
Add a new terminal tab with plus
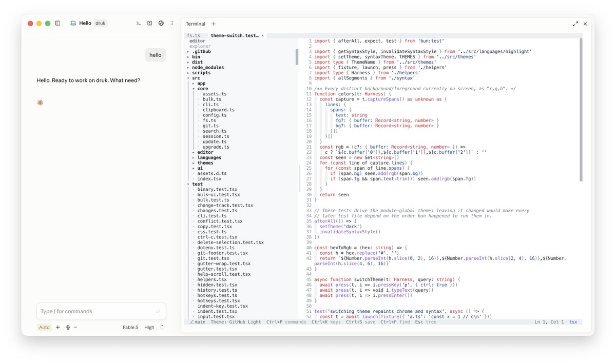(214, 24)
